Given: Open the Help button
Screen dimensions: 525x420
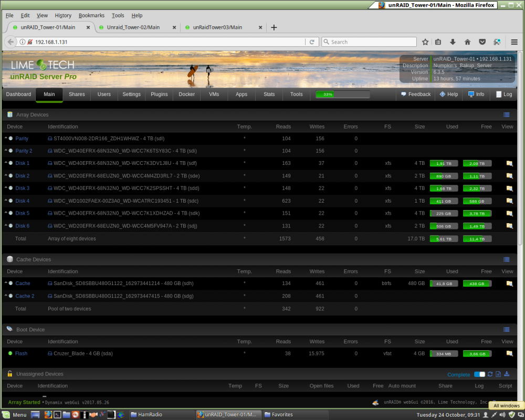Looking at the screenshot, I should (x=449, y=94).
